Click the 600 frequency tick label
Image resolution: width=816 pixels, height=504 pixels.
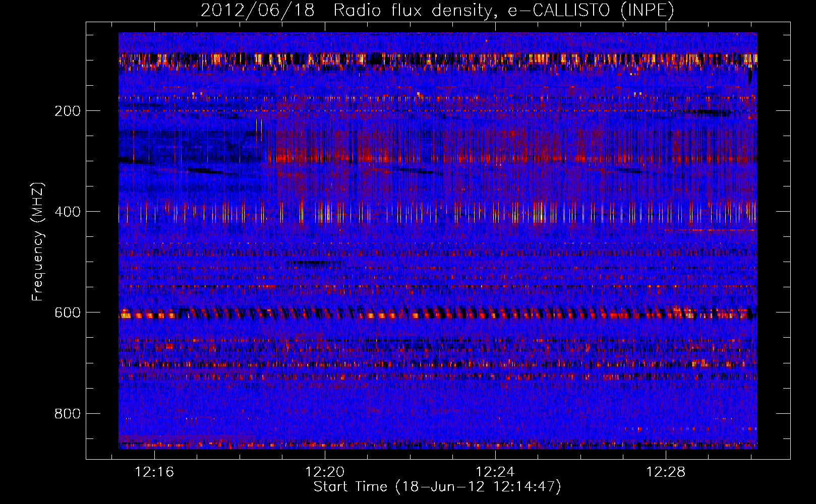point(68,312)
